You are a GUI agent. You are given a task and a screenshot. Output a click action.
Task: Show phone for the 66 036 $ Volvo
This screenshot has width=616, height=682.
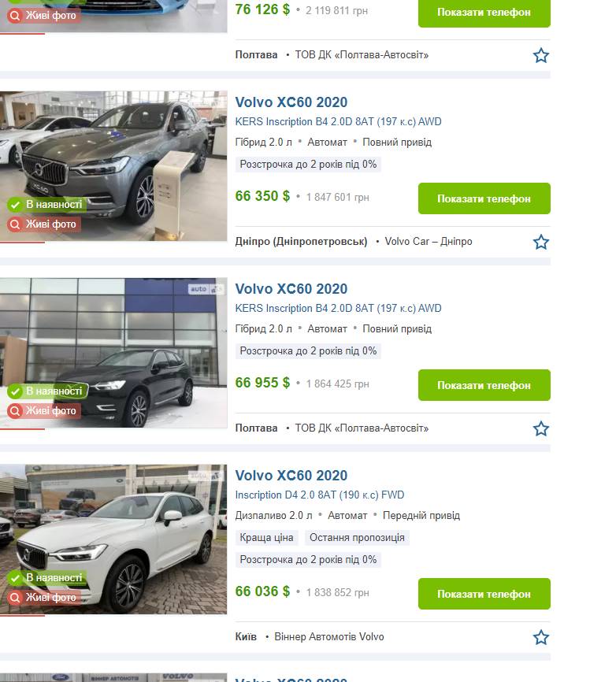(x=484, y=594)
